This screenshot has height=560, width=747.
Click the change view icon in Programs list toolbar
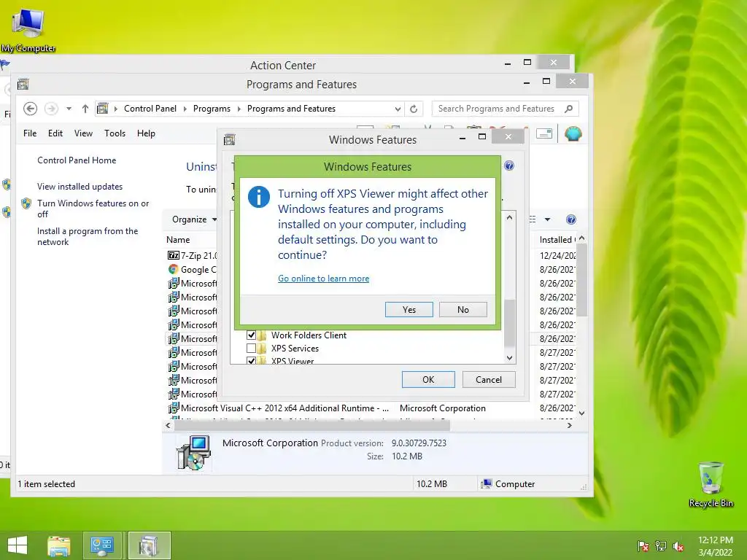coord(533,219)
